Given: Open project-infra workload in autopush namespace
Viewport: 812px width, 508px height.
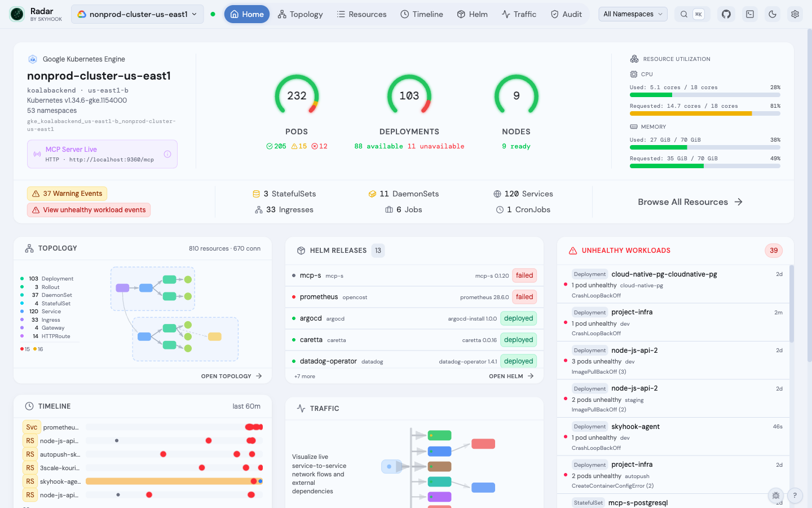Looking at the screenshot, I should coord(673,475).
